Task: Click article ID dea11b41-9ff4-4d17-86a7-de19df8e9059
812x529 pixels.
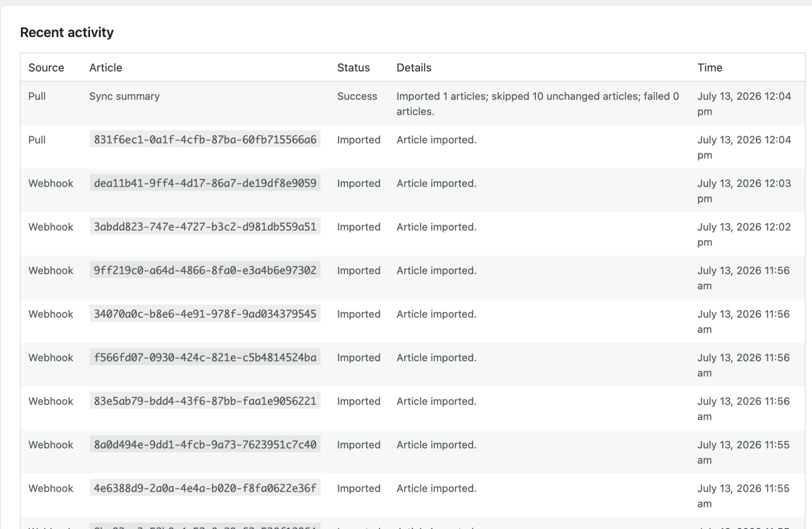Action: (205, 183)
